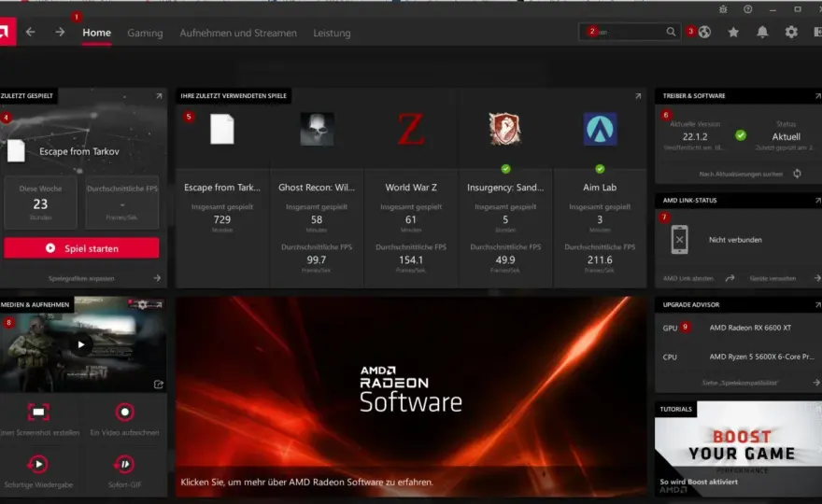The image size is (822, 504).
Task: Expand Ihre zuletzt verwendeten Spiele panel
Action: (638, 96)
